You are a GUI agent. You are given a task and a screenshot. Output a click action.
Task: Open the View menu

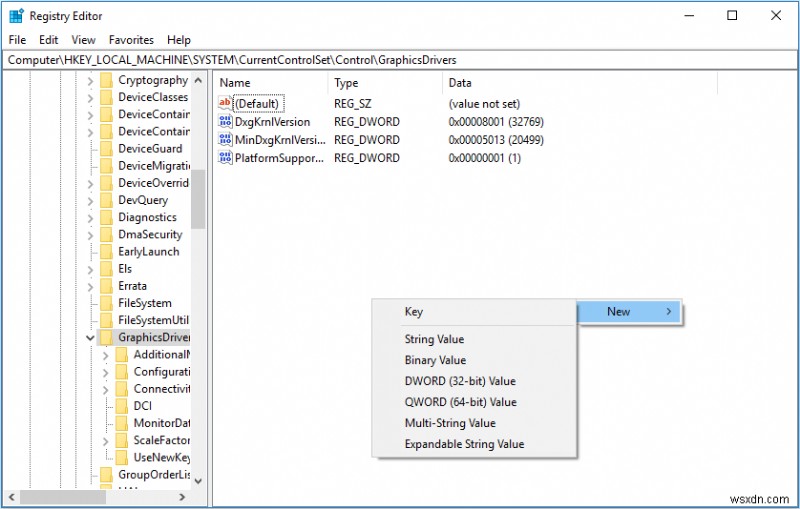[83, 40]
